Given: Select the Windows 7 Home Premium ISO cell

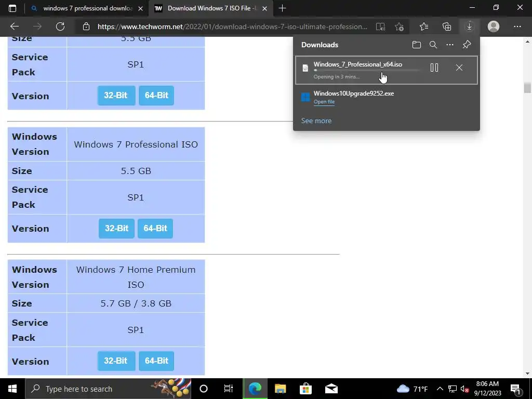Looking at the screenshot, I should (x=136, y=277).
